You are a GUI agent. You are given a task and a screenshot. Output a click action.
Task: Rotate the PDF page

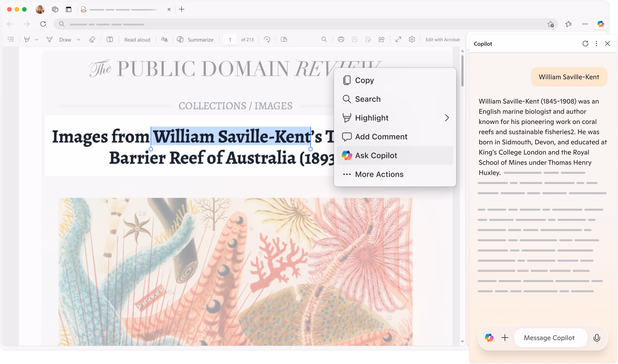click(x=267, y=39)
